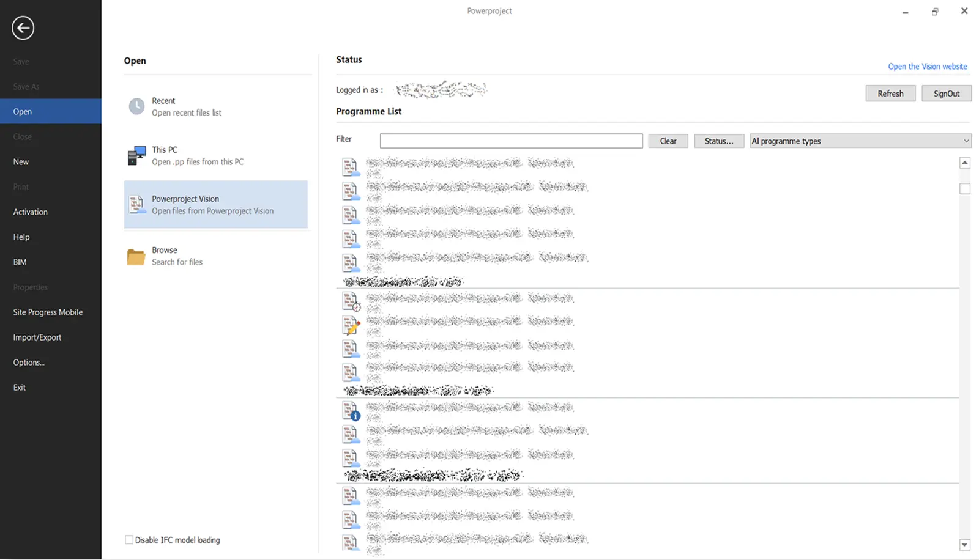The image size is (979, 560).
Task: Expand the All programme types dropdown
Action: [860, 141]
